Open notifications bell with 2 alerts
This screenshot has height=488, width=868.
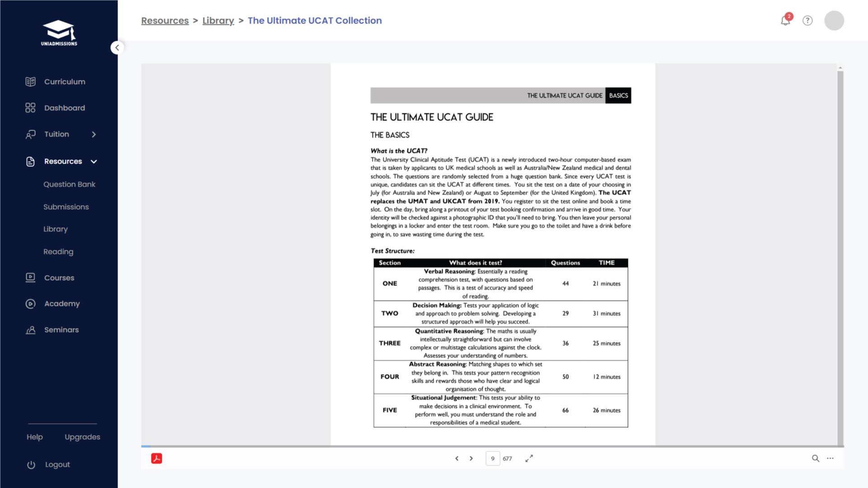786,20
